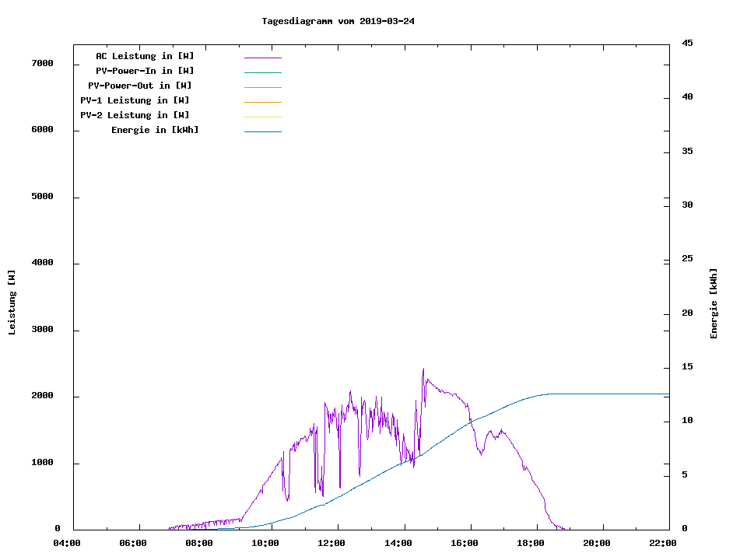Select the 04:00 time axis tick label
Viewport: 747px width, 560px height.
(x=67, y=543)
